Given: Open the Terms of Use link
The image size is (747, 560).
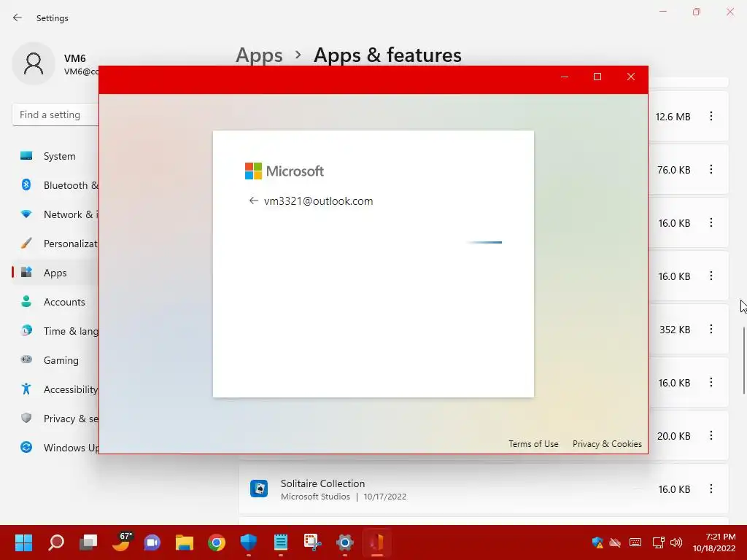Looking at the screenshot, I should (x=533, y=444).
